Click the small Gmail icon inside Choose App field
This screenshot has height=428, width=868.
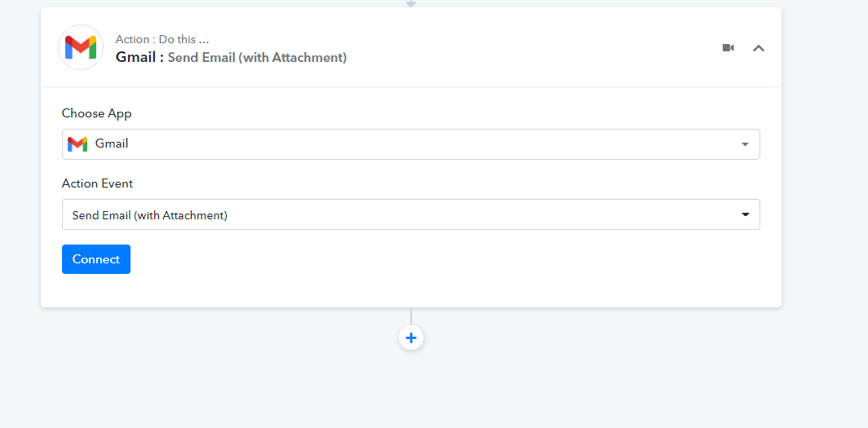point(77,144)
